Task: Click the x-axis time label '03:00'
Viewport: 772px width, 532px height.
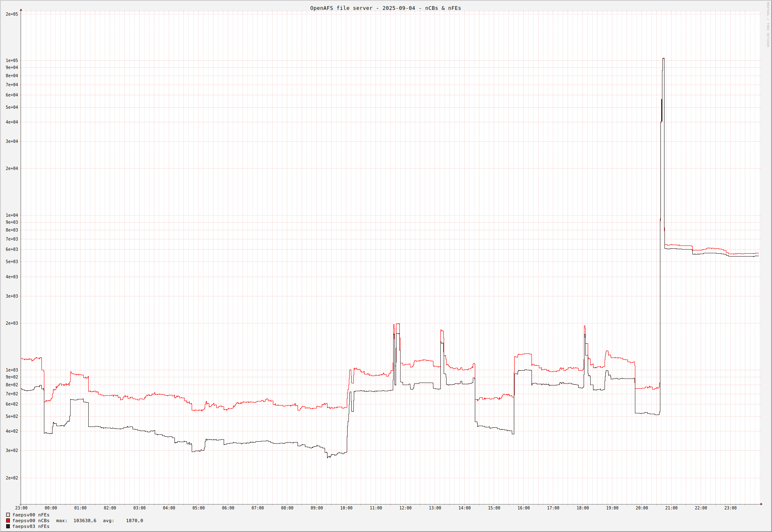Action: coord(140,508)
